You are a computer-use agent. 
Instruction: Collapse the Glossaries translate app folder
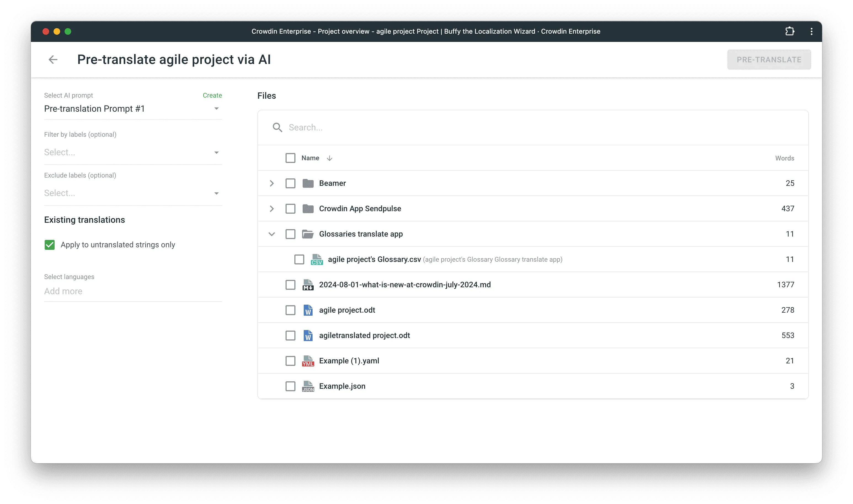click(x=271, y=234)
